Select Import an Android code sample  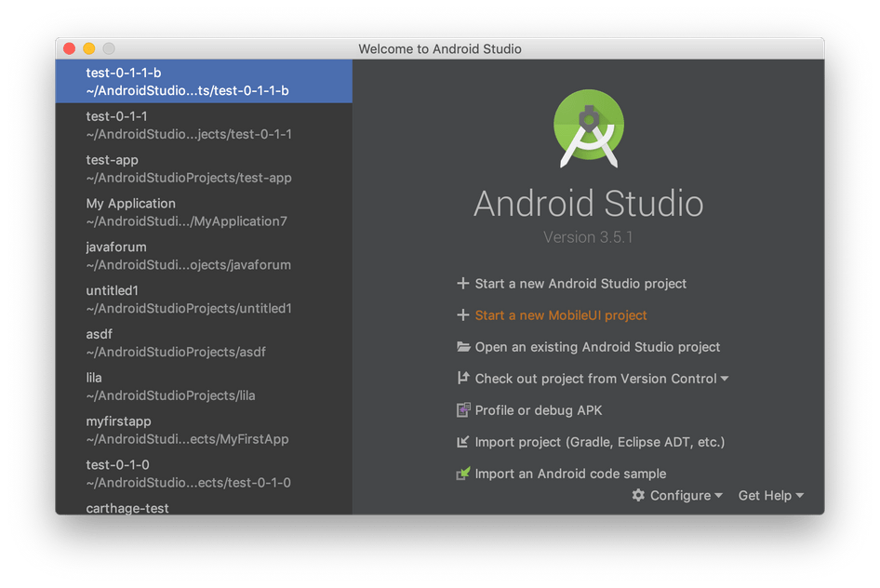(x=570, y=474)
